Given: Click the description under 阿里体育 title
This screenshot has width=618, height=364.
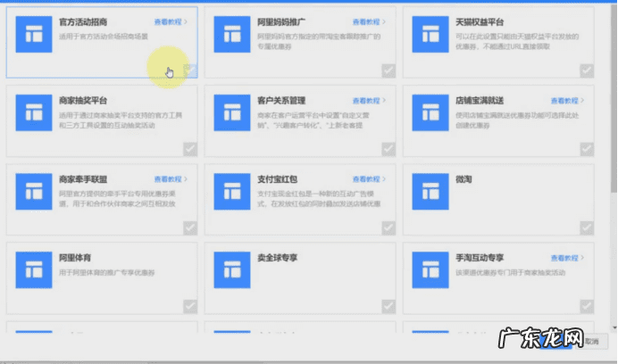Looking at the screenshot, I should 107,273.
